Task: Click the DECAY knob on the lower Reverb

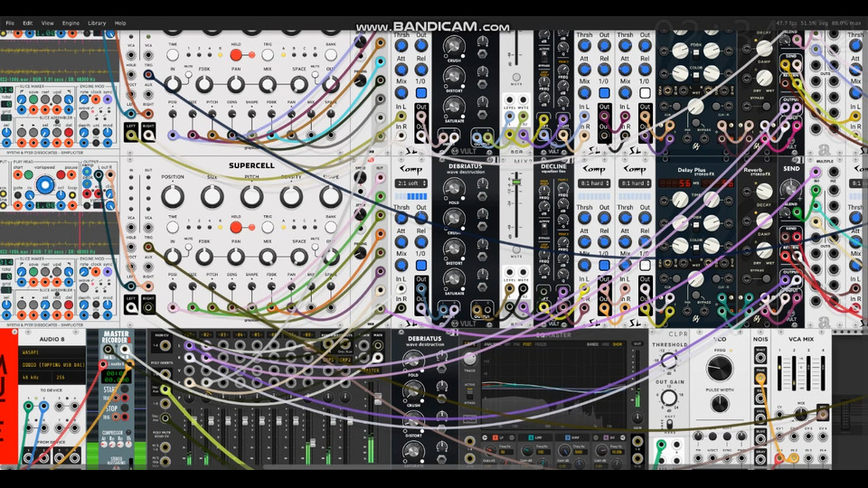Action: pyautogui.click(x=765, y=192)
